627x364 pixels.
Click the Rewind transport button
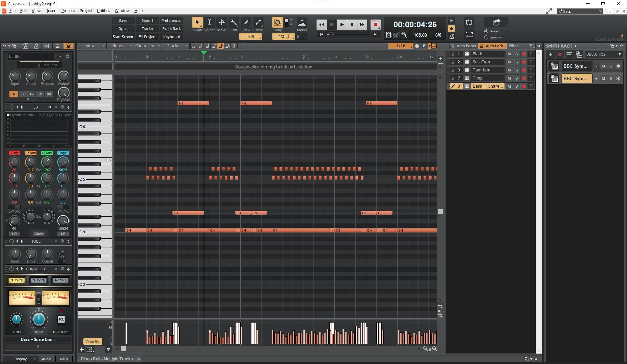click(322, 25)
